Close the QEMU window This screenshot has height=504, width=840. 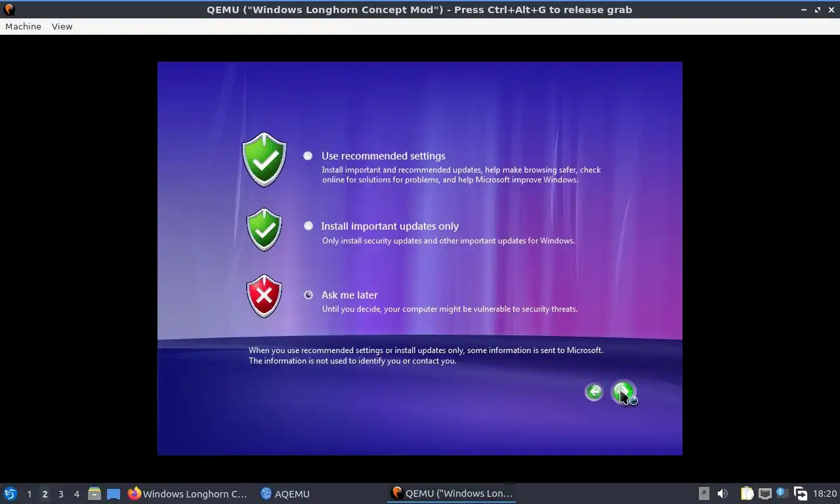(831, 10)
